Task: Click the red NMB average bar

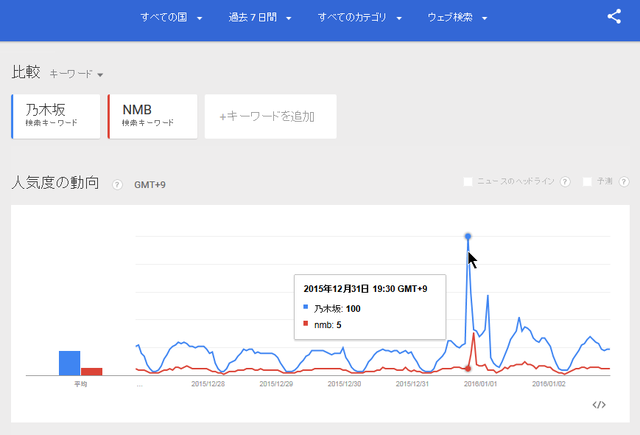Action: coord(91,371)
